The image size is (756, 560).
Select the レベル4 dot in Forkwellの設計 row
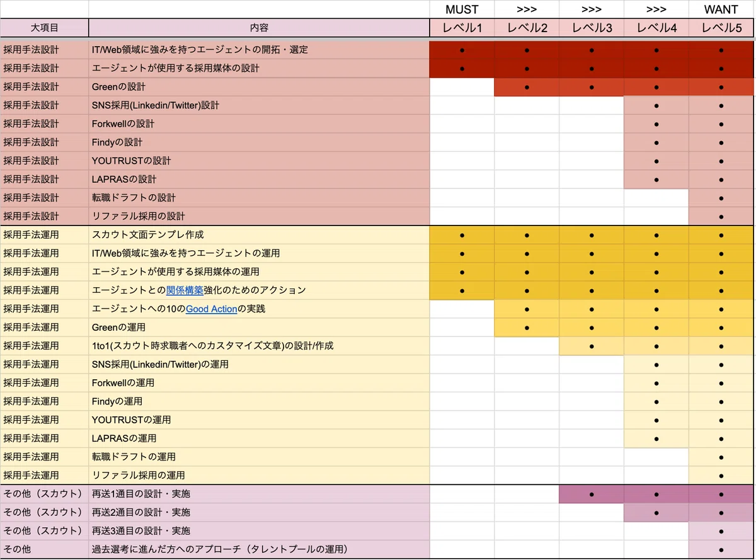[x=656, y=124]
